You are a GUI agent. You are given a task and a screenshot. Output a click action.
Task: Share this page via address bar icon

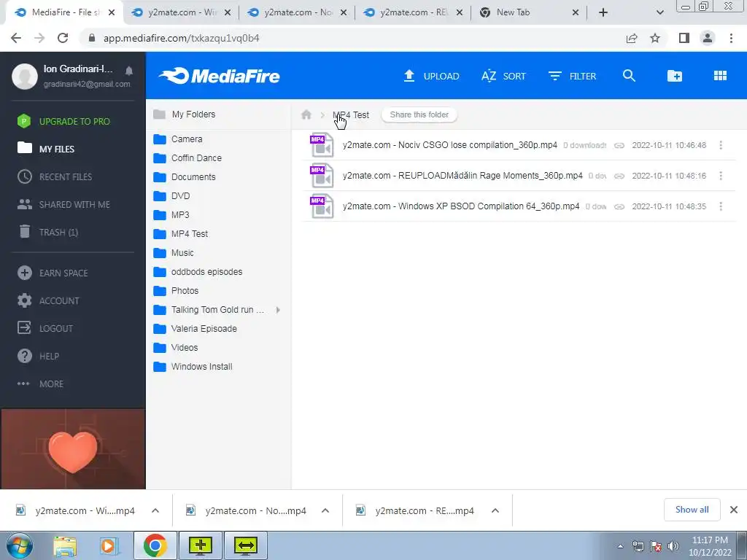click(632, 38)
